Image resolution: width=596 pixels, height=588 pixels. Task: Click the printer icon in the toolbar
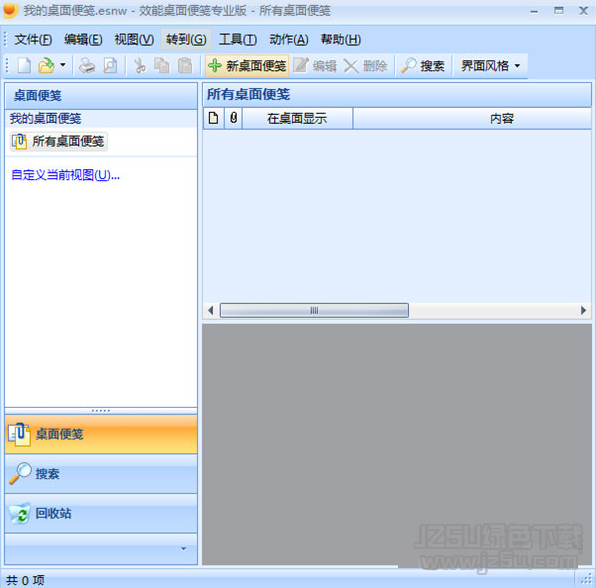coord(87,66)
